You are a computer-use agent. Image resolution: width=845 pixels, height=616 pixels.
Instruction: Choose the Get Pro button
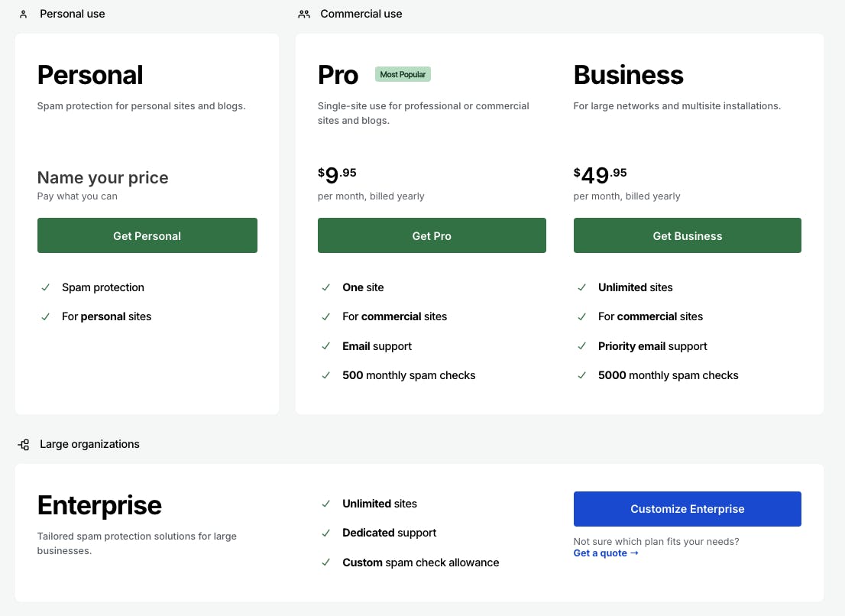pyautogui.click(x=432, y=235)
